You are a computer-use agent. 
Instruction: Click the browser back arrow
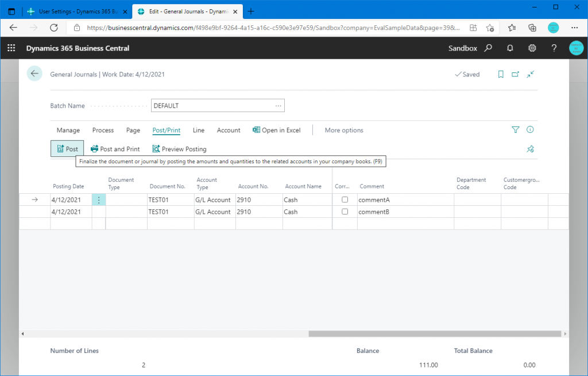click(x=14, y=28)
